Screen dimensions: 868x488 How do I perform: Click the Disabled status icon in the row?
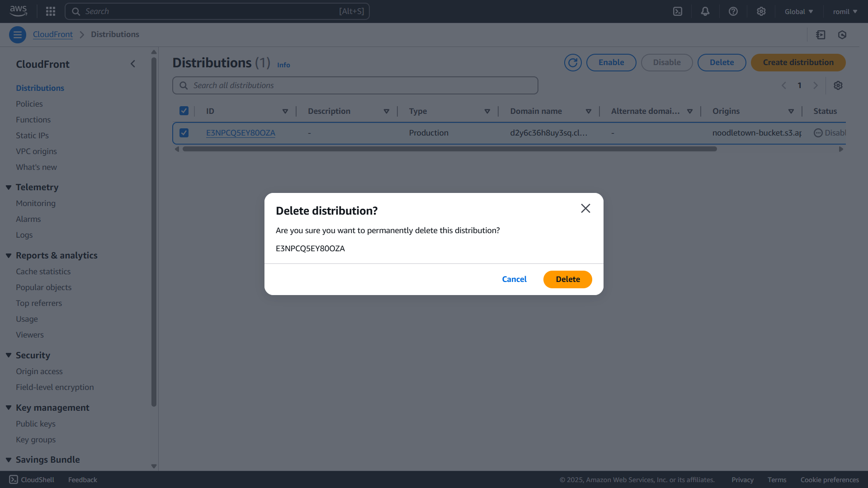818,133
